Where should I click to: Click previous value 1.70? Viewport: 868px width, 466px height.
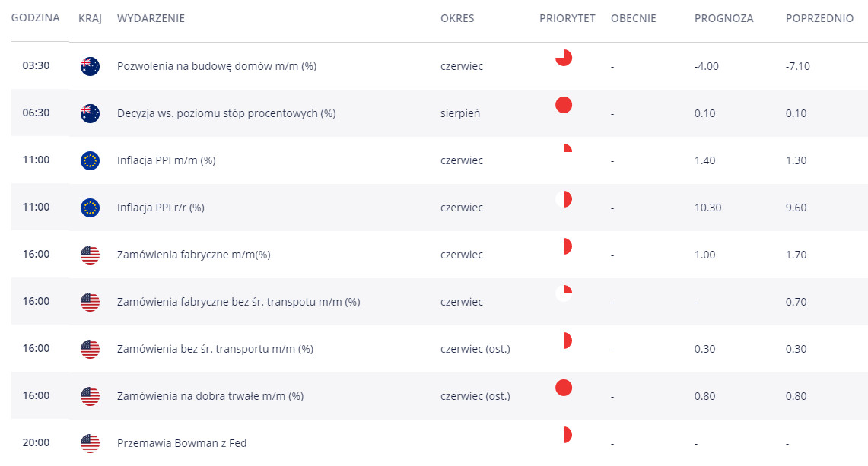point(796,255)
